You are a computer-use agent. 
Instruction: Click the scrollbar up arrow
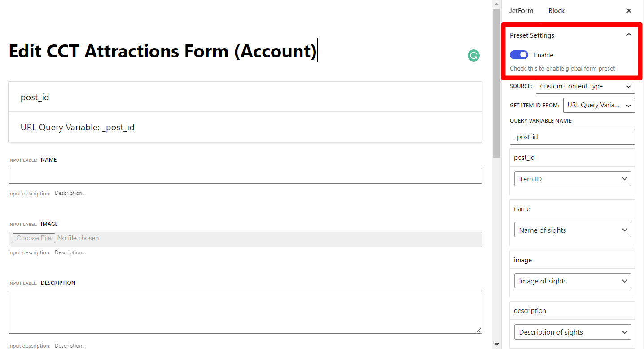496,4
